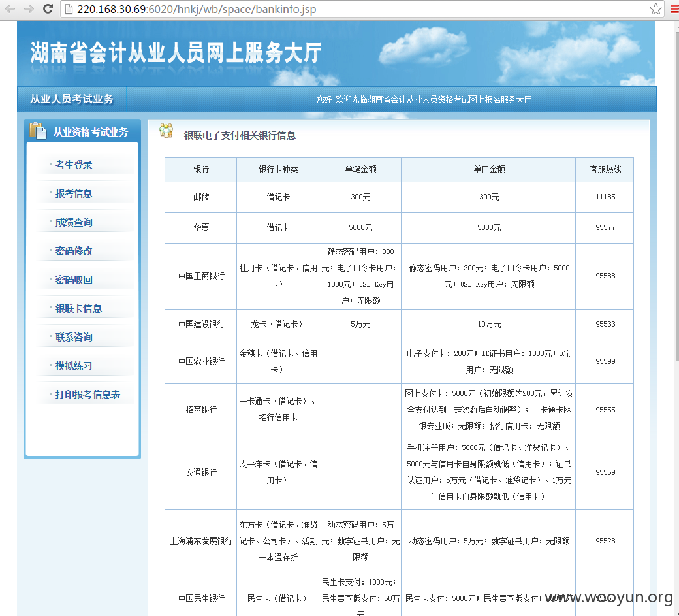Reload the page with refresh icon

click(x=48, y=8)
